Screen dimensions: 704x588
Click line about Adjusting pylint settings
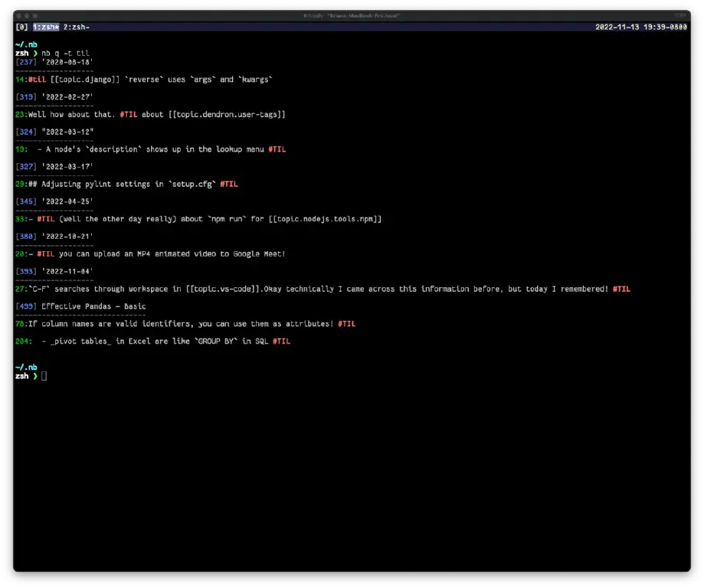coord(126,184)
